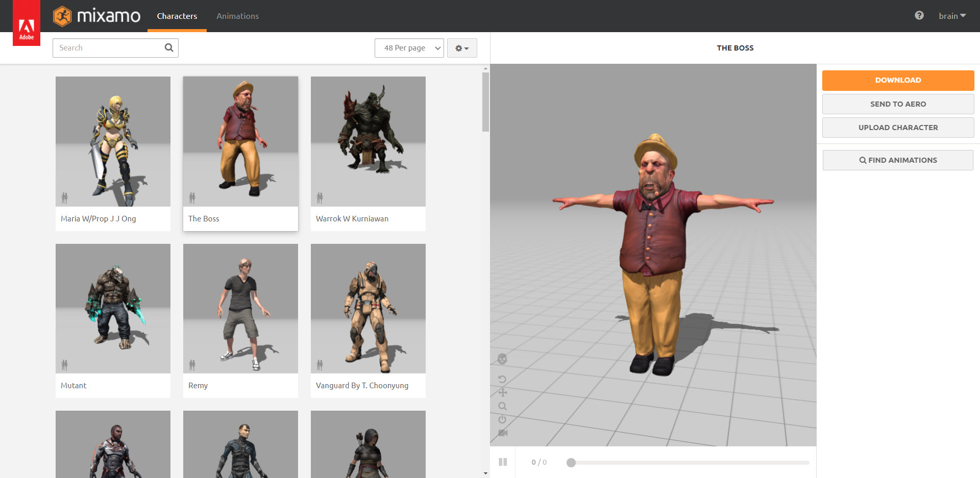Click the reset power icon in viewer
Image resolution: width=980 pixels, height=478 pixels.
coord(502,419)
